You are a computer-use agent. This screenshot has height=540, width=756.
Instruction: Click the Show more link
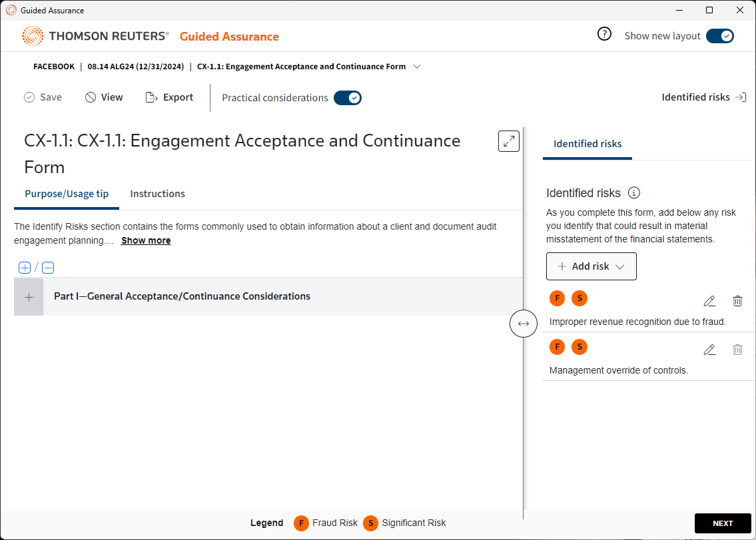pyautogui.click(x=146, y=240)
